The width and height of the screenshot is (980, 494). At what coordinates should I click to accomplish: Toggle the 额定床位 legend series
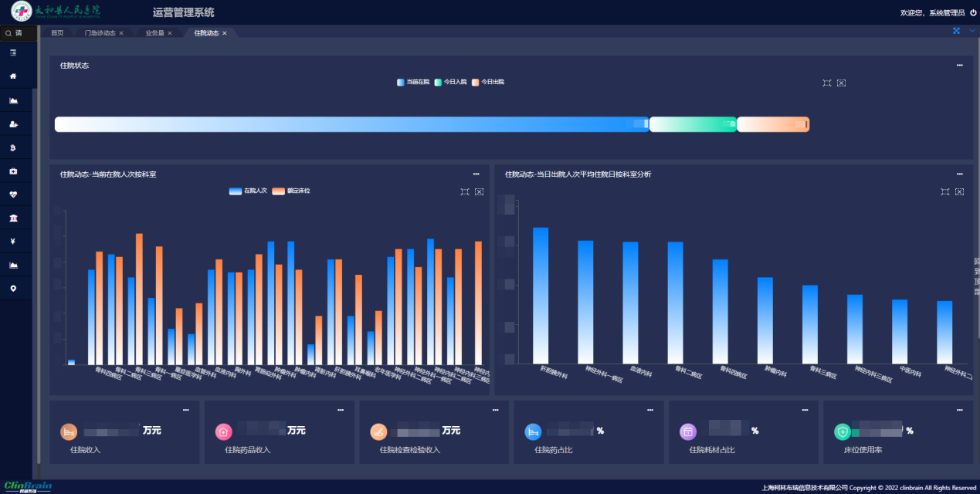(291, 191)
